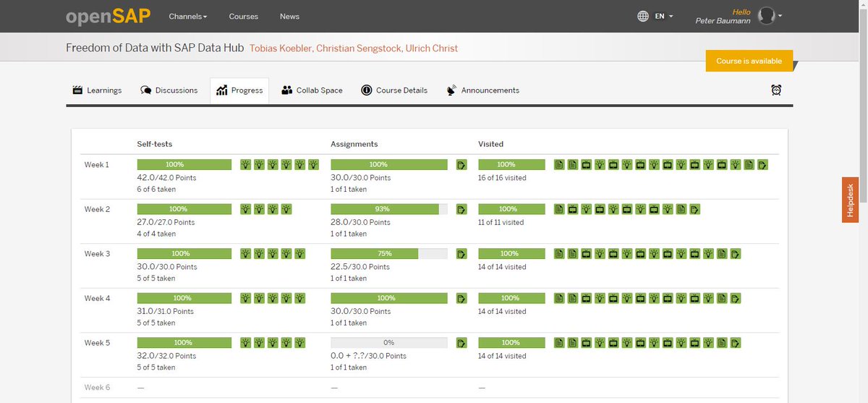
Task: Open the first document icon in Week 3 Visited
Action: tap(559, 254)
